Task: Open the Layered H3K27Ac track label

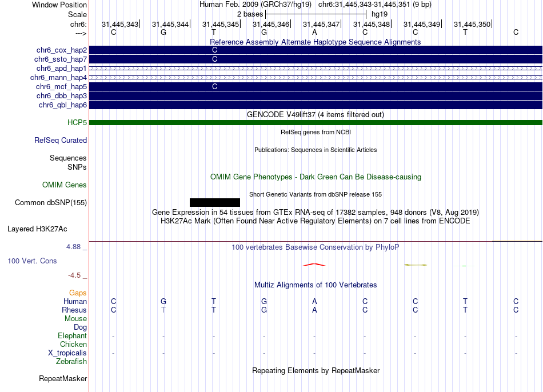Action: point(37,229)
